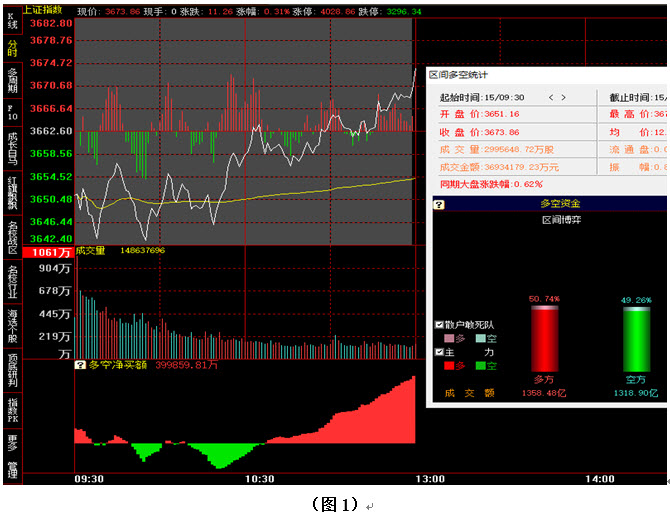Open the 指数PK sidebar button
The height and width of the screenshot is (530, 670).
click(x=12, y=410)
